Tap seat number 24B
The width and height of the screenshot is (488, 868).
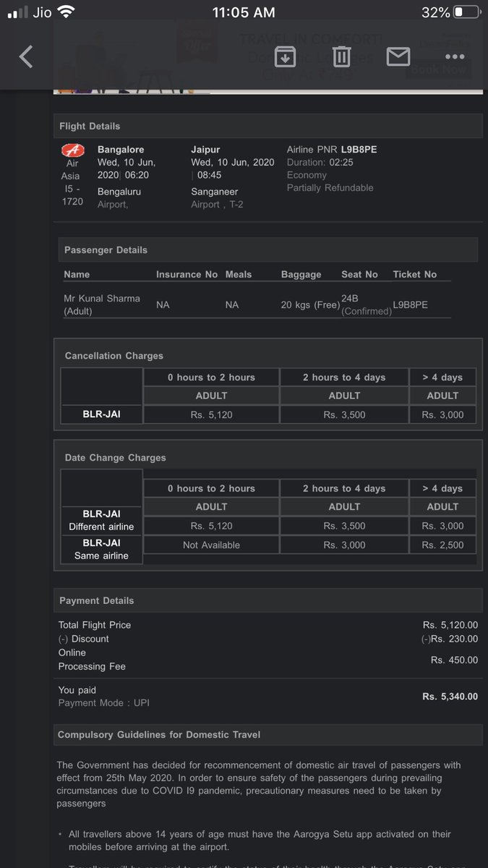click(350, 297)
